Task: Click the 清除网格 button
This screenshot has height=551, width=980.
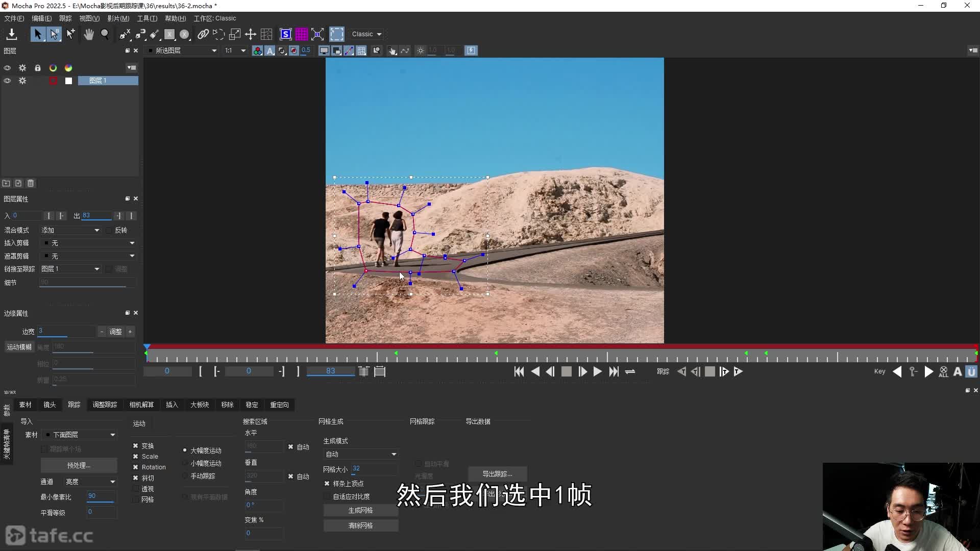Action: click(360, 525)
